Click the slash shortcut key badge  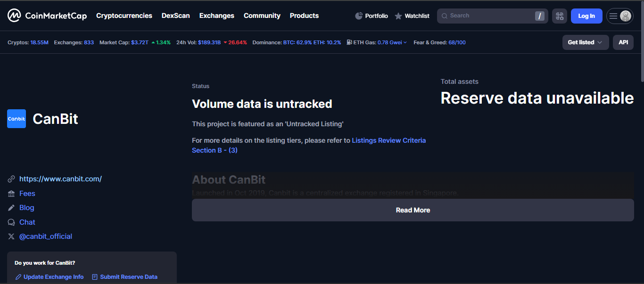[x=540, y=16]
